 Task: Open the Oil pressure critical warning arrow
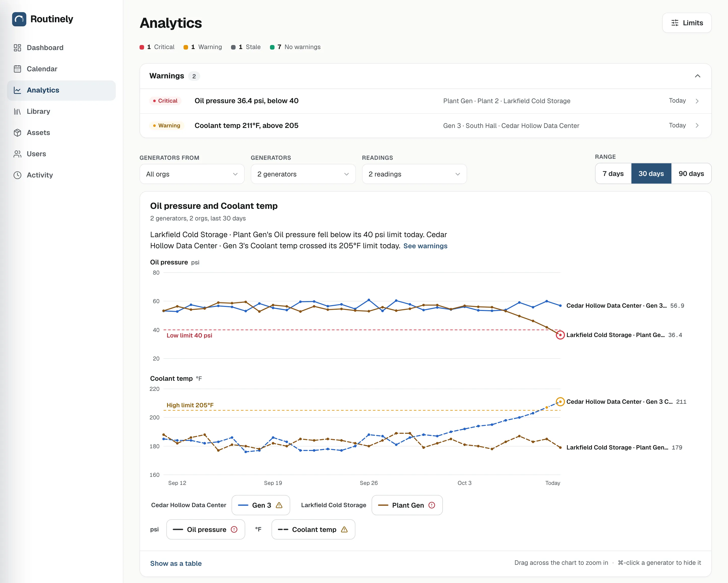697,101
